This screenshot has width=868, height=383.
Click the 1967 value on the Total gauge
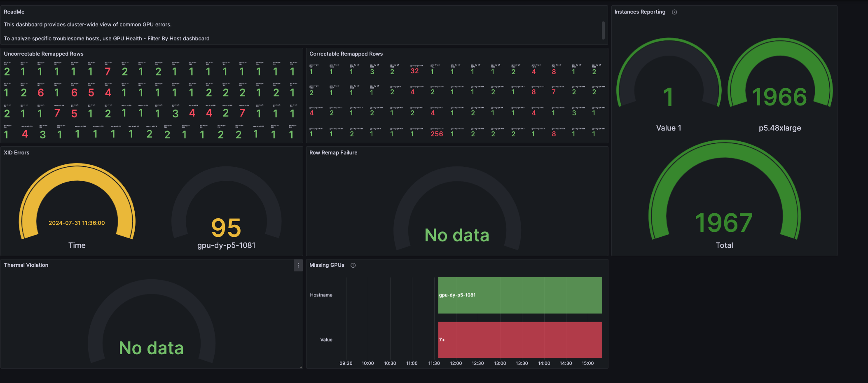(724, 223)
